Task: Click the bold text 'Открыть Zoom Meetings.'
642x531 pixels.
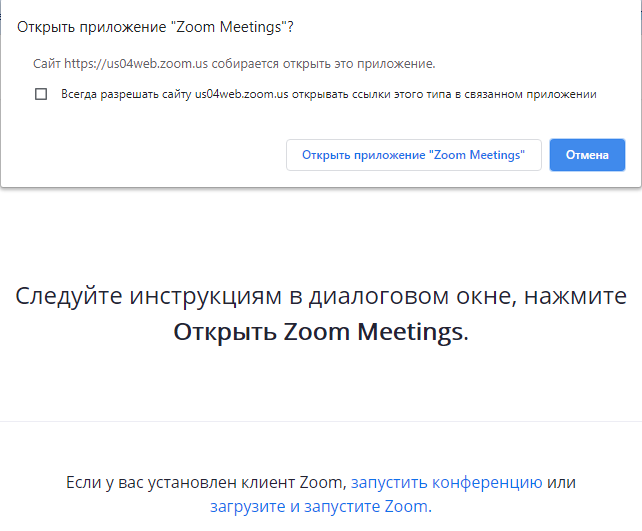Action: coord(321,331)
